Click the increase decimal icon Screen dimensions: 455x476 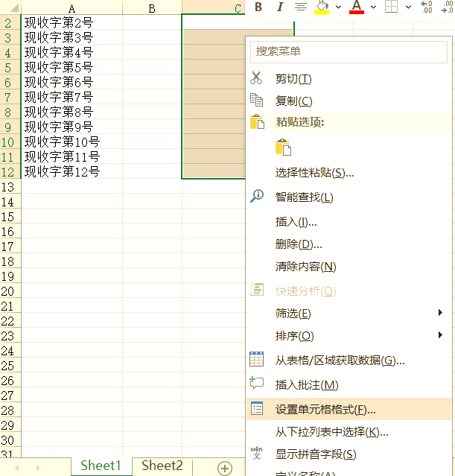click(427, 7)
